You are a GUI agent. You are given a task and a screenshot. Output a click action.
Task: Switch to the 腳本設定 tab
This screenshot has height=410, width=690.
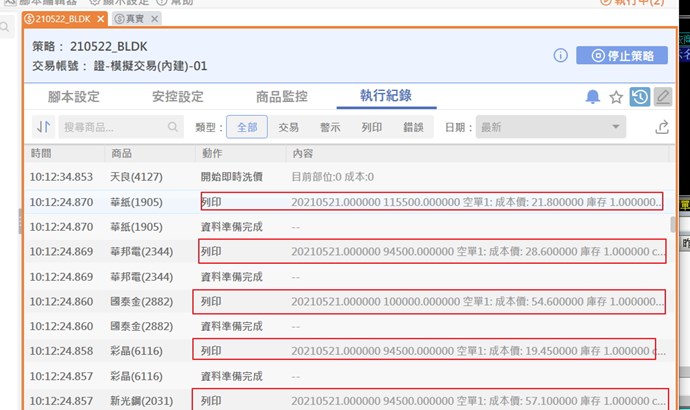click(x=74, y=97)
